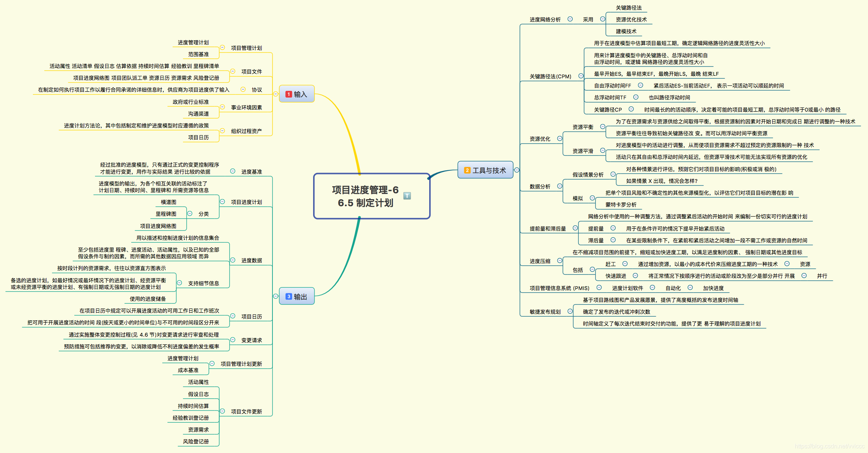Image resolution: width=868 pixels, height=453 pixels.
Task: Collapse the 自由浮动时间FF toggle
Action: [x=640, y=85]
